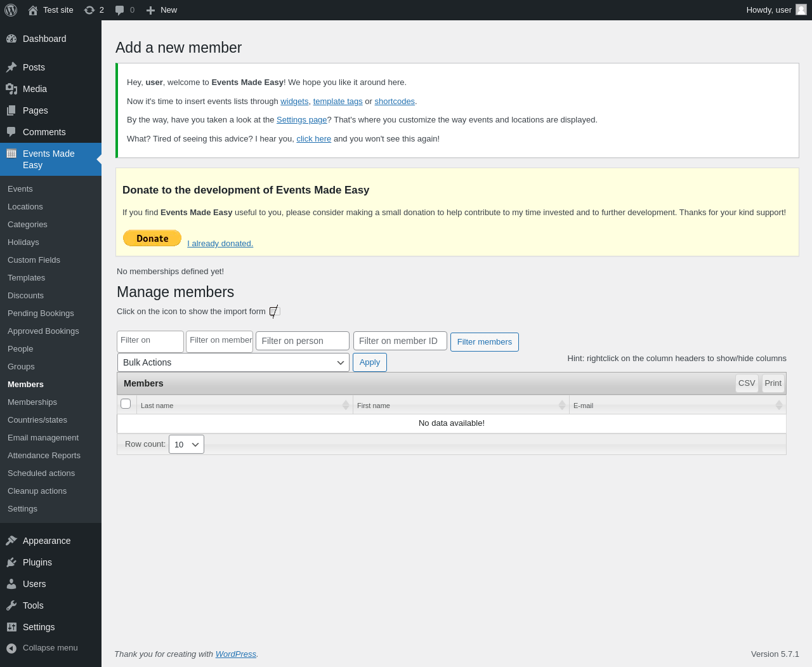Follow the shortcodes link

[395, 102]
